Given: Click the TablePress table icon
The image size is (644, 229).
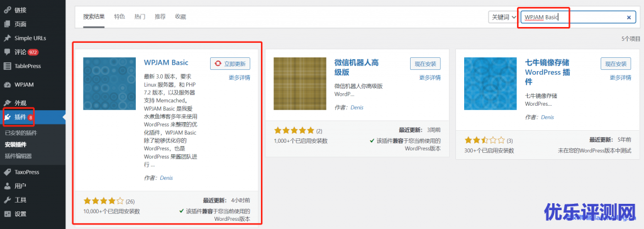Looking at the screenshot, I should click(7, 66).
